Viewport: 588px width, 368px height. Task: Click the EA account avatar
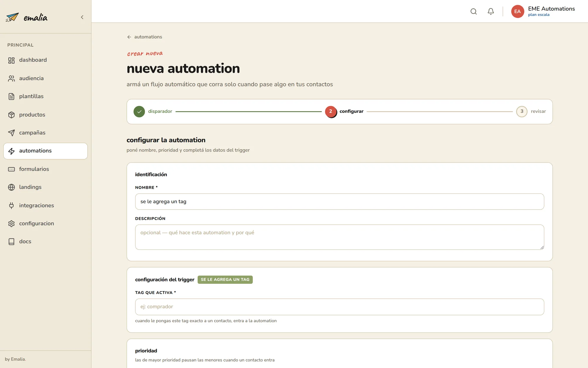click(517, 11)
